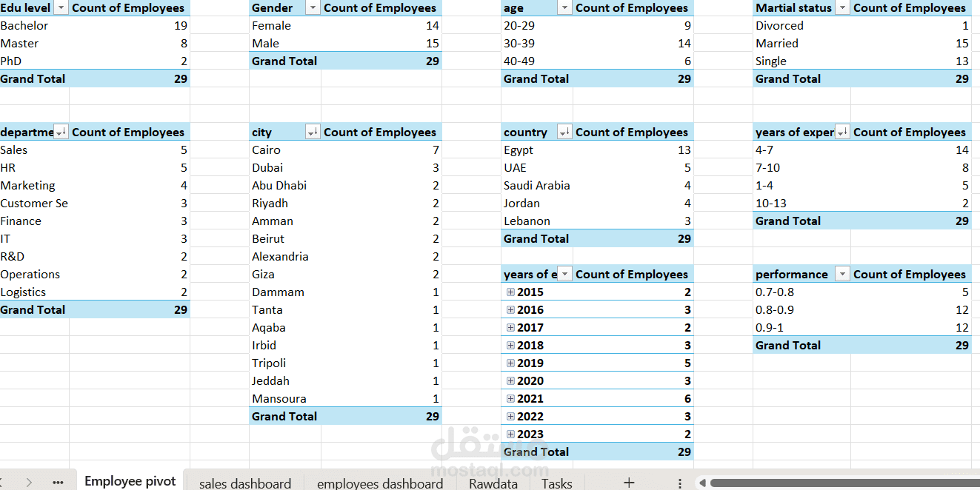This screenshot has height=490, width=980.
Task: Select the Female gender cell
Action: click(271, 26)
